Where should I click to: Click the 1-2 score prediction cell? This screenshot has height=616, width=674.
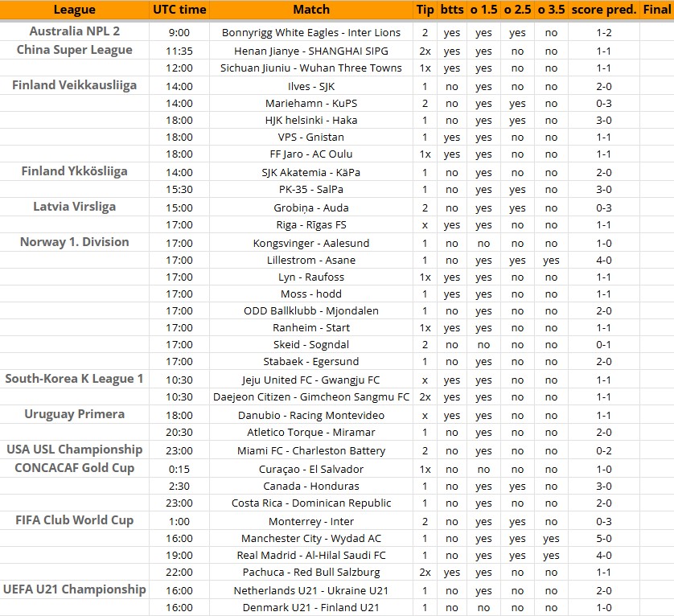click(x=603, y=33)
